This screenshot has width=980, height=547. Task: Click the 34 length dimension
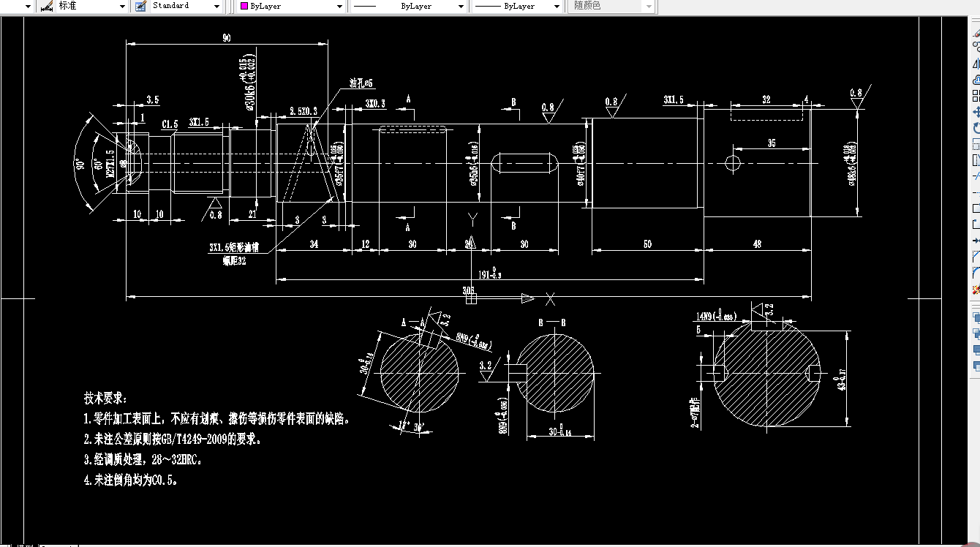point(314,244)
